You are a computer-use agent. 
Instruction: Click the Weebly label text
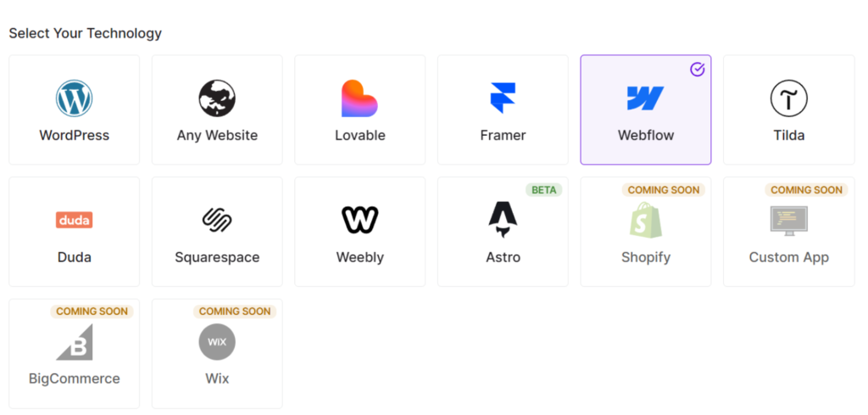pos(359,257)
